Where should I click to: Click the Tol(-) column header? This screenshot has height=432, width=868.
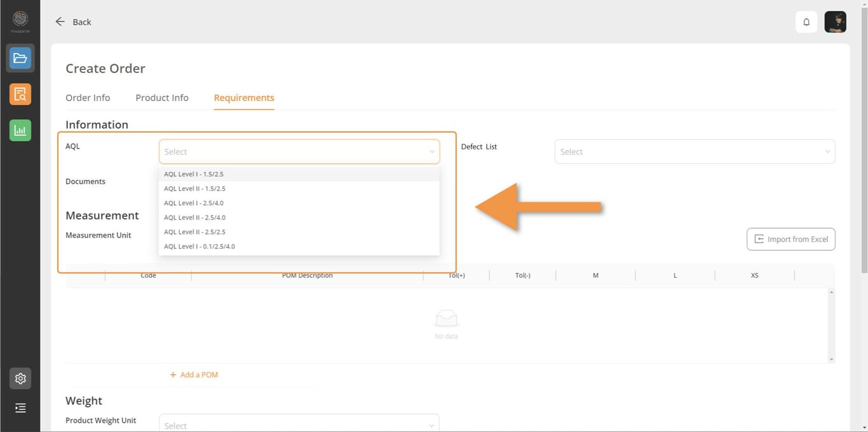522,276
